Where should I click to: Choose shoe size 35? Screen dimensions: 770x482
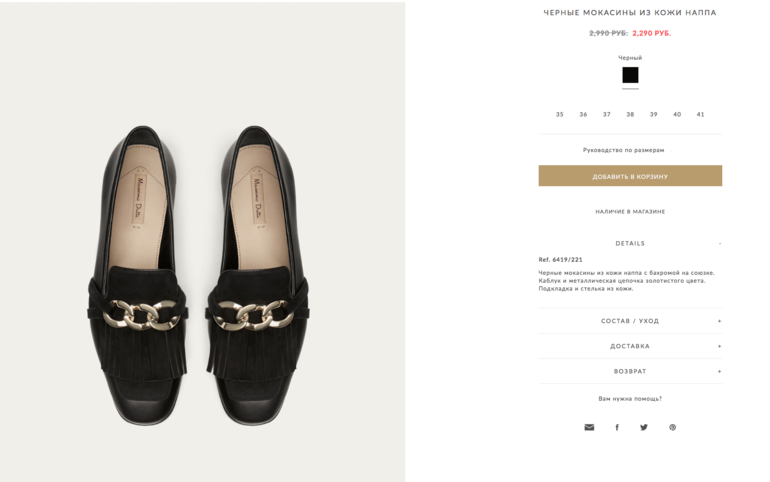[560, 114]
